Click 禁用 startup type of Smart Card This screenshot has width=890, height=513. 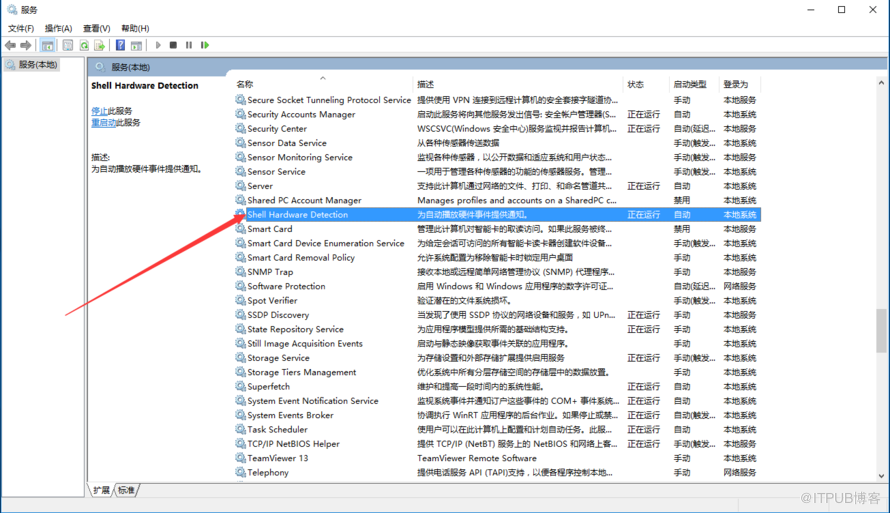(682, 229)
